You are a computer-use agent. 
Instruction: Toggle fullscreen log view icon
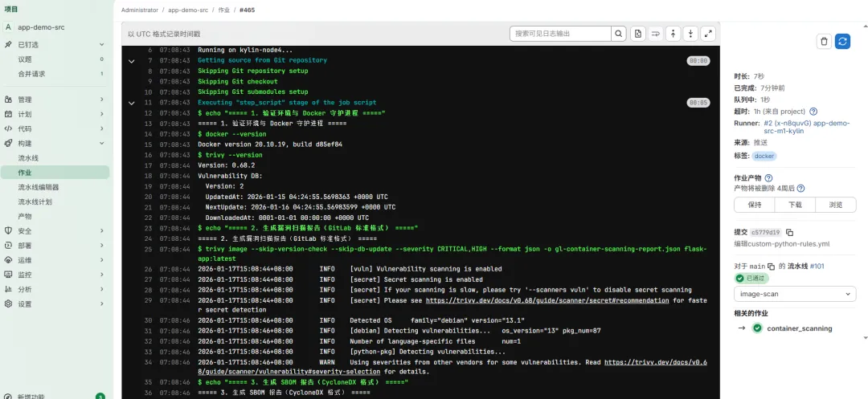708,34
